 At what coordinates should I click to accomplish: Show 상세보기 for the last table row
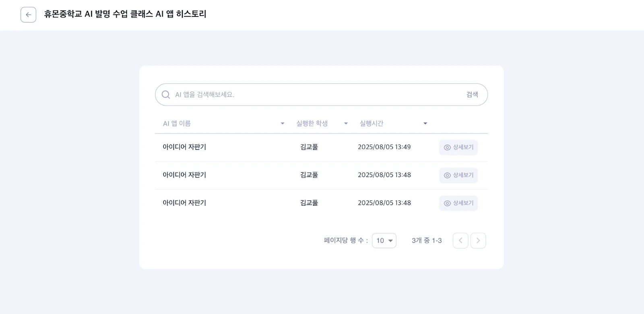(458, 203)
